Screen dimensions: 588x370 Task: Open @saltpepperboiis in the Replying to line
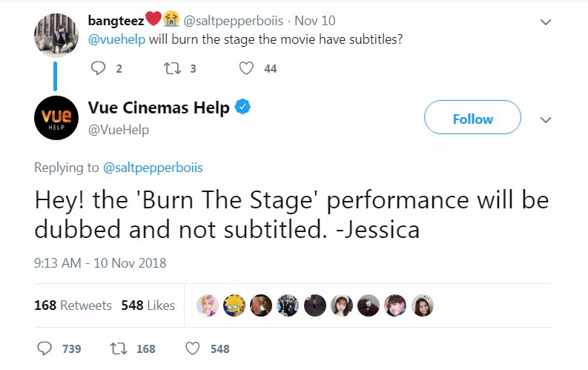coord(153,168)
